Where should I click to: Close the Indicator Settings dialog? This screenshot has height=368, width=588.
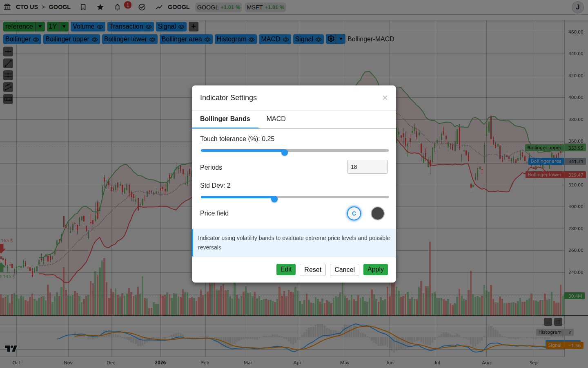click(x=385, y=98)
